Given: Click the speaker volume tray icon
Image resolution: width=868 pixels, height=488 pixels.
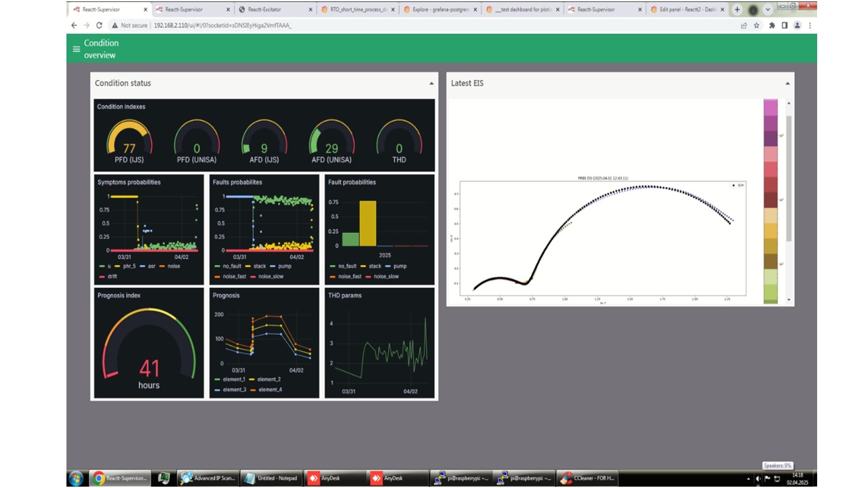Looking at the screenshot, I should tap(757, 479).
